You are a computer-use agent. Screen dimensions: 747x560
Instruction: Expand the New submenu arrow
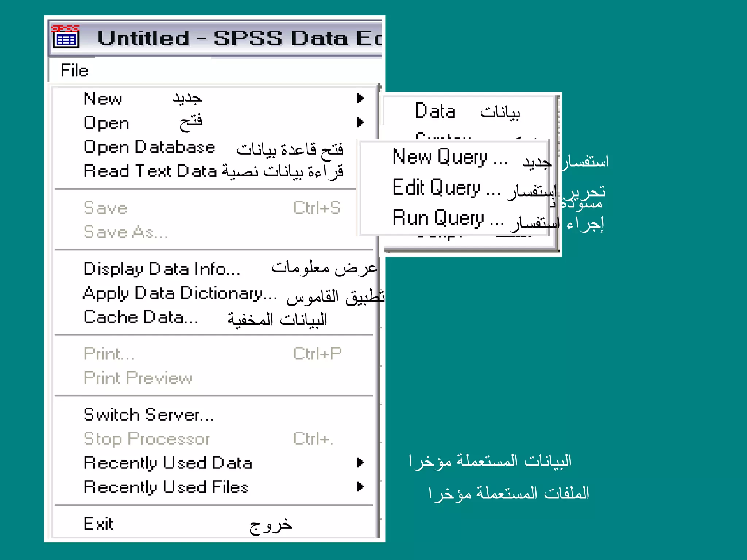[x=360, y=98]
